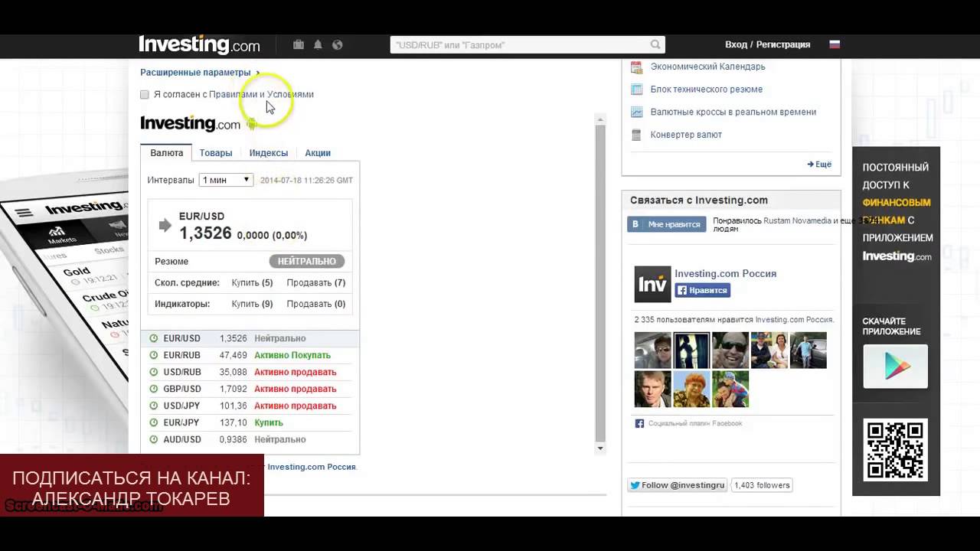Viewport: 980px width, 551px height.
Task: Open Конвертер валют link
Action: click(x=686, y=135)
